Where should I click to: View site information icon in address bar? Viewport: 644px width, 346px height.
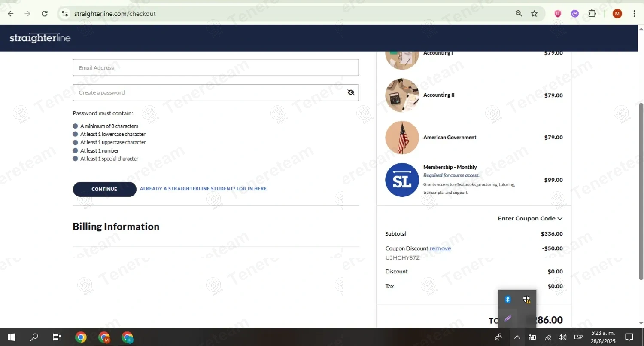pyautogui.click(x=65, y=14)
